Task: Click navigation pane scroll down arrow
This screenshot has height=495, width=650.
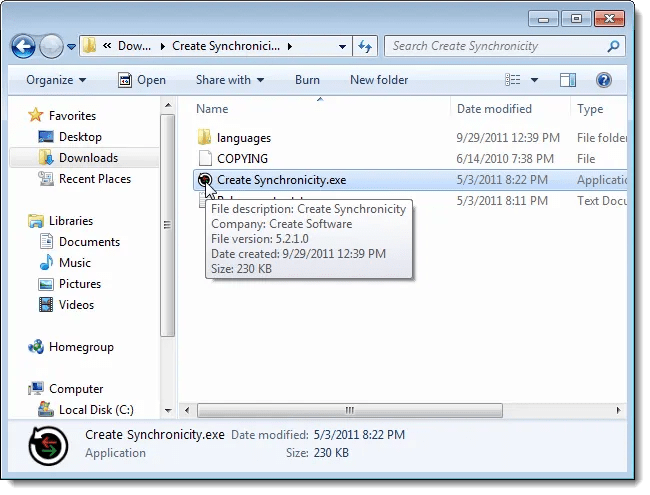Action: (168, 411)
